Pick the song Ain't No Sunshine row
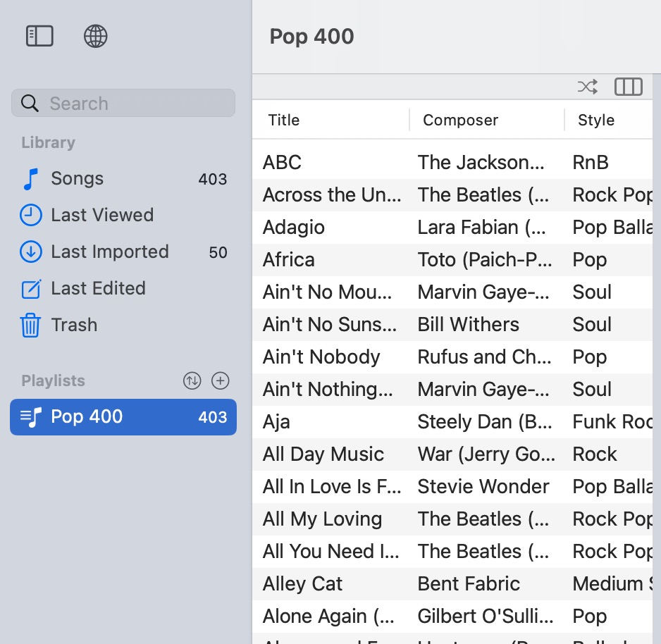This screenshot has height=644, width=661. pos(330,325)
